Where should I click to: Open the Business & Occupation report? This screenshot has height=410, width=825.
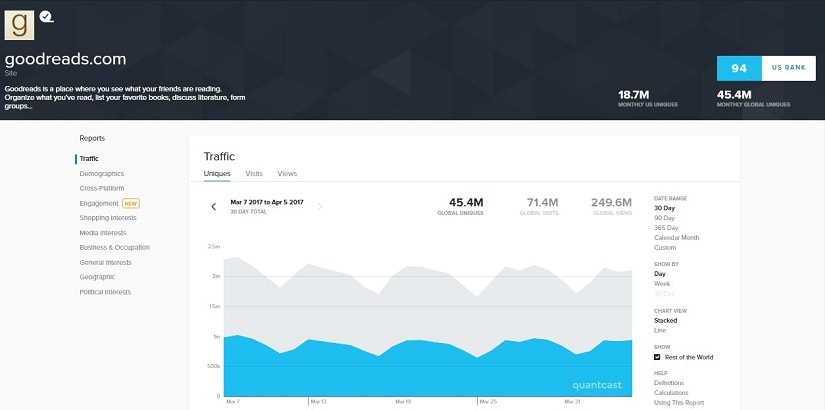[115, 247]
